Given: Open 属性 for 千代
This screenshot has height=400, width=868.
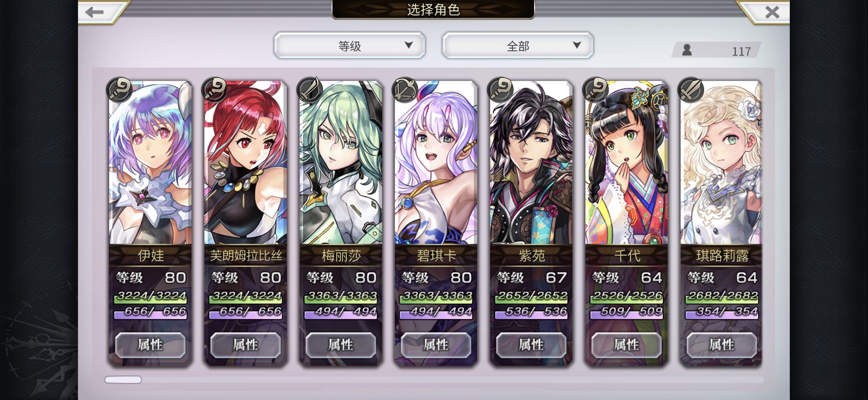Looking at the screenshot, I should (x=626, y=345).
